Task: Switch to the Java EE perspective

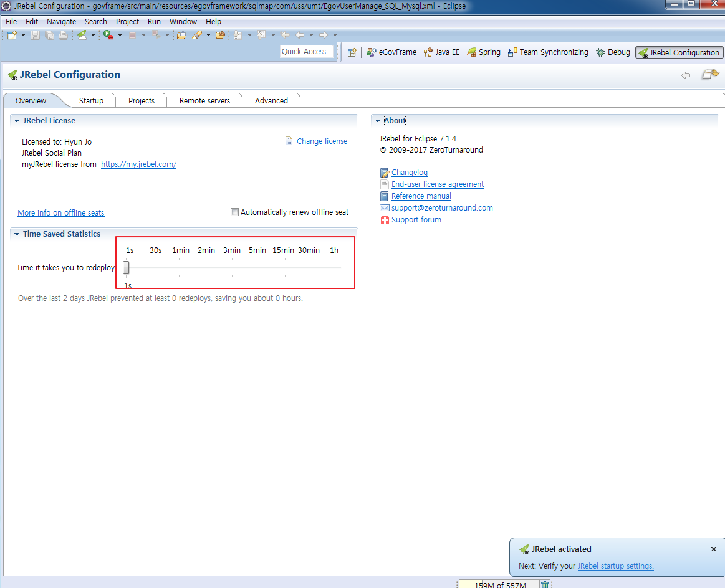Action: [x=441, y=52]
